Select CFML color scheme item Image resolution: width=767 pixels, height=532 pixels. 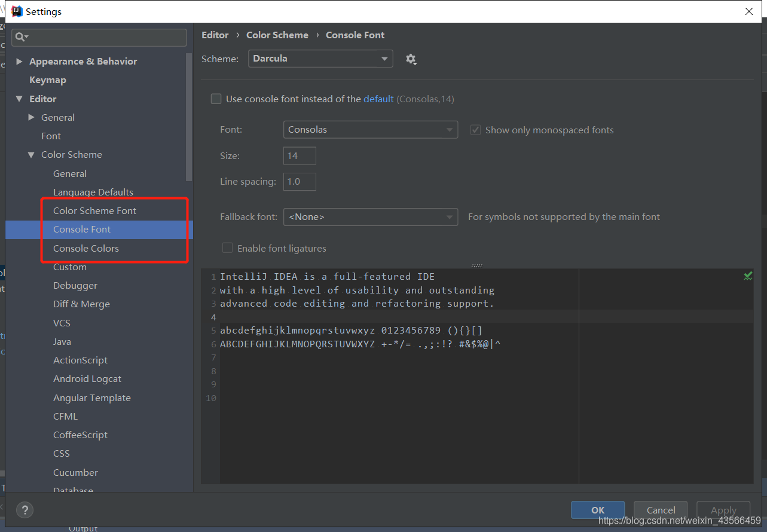pos(65,416)
